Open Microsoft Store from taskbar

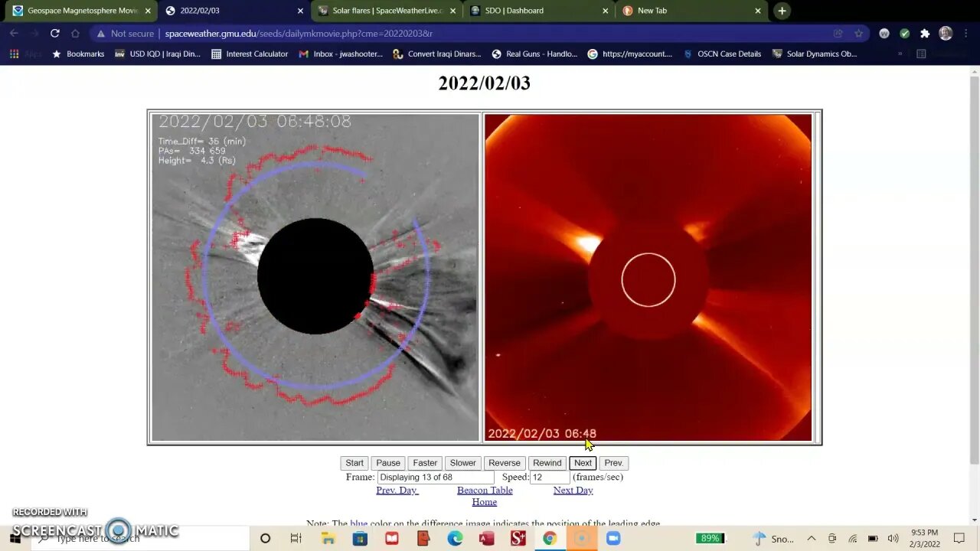pyautogui.click(x=360, y=539)
